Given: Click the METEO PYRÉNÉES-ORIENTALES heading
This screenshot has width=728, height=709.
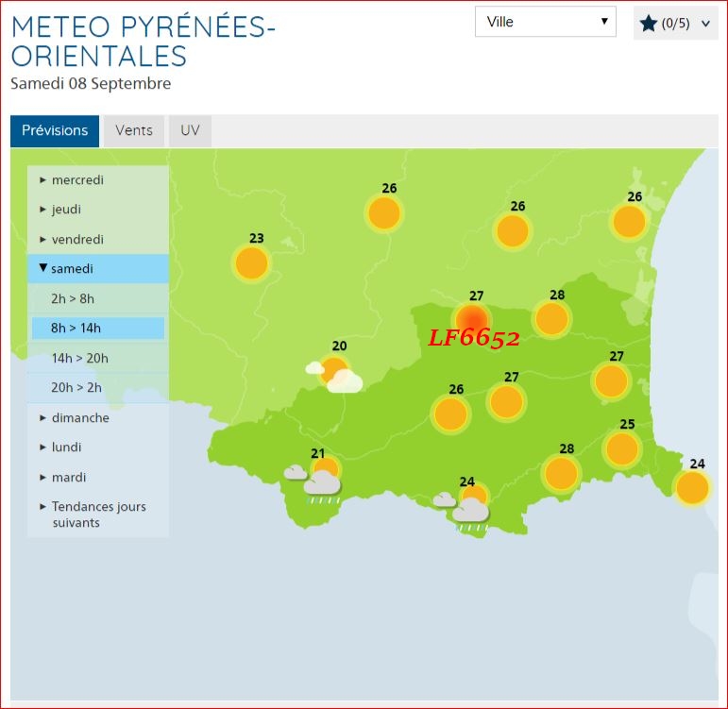Looking at the screenshot, I should pos(143,42).
